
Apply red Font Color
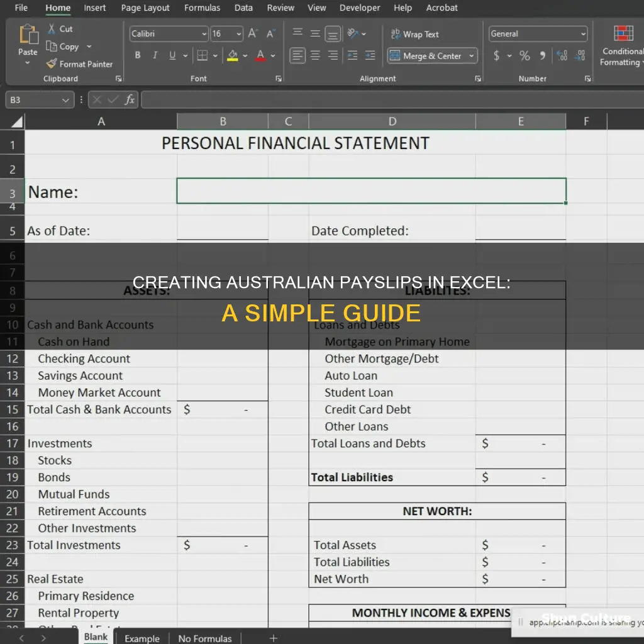pos(260,55)
